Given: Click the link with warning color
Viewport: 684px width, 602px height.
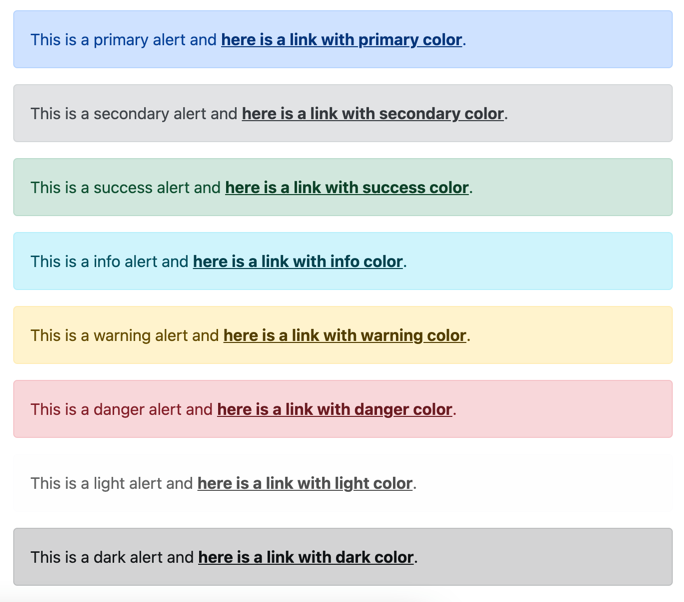Looking at the screenshot, I should (344, 336).
